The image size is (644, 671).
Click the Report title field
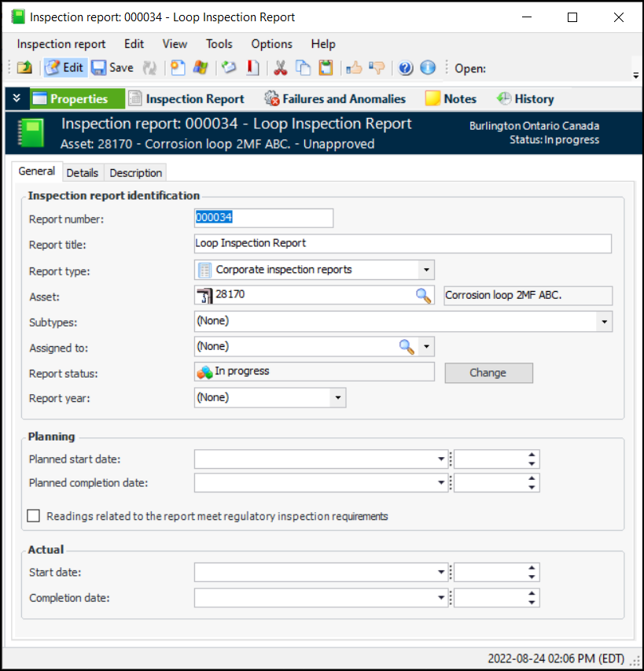402,244
